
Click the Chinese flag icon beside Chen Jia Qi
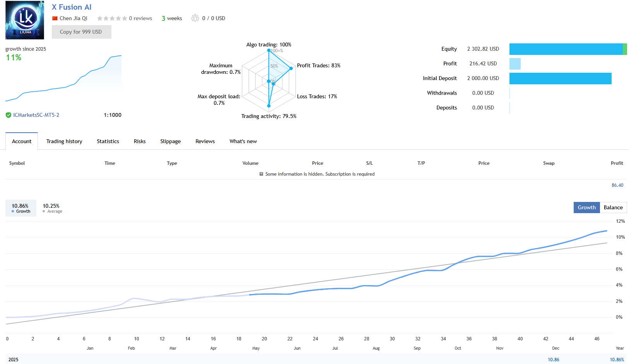pos(55,18)
